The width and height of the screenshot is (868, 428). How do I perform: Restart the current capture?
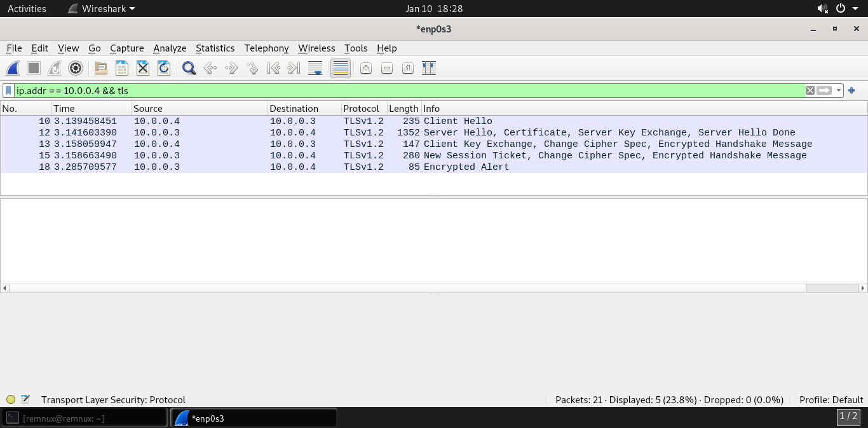pyautogui.click(x=53, y=68)
